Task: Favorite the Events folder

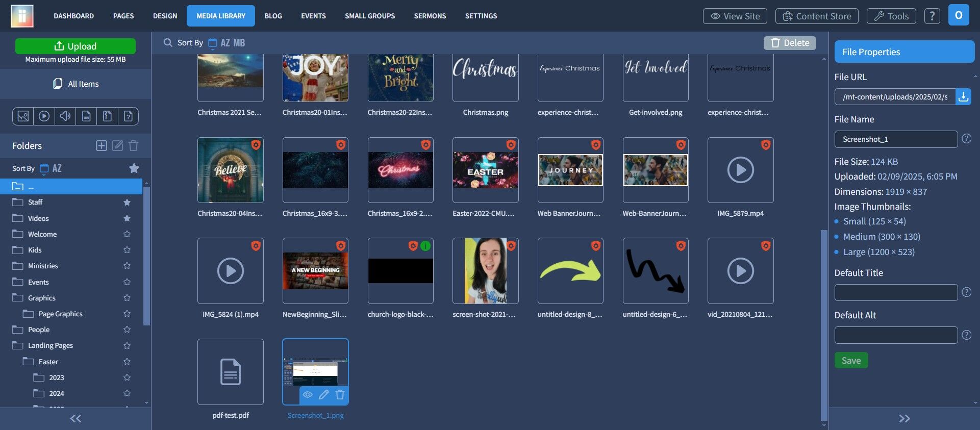Action: 127,282
